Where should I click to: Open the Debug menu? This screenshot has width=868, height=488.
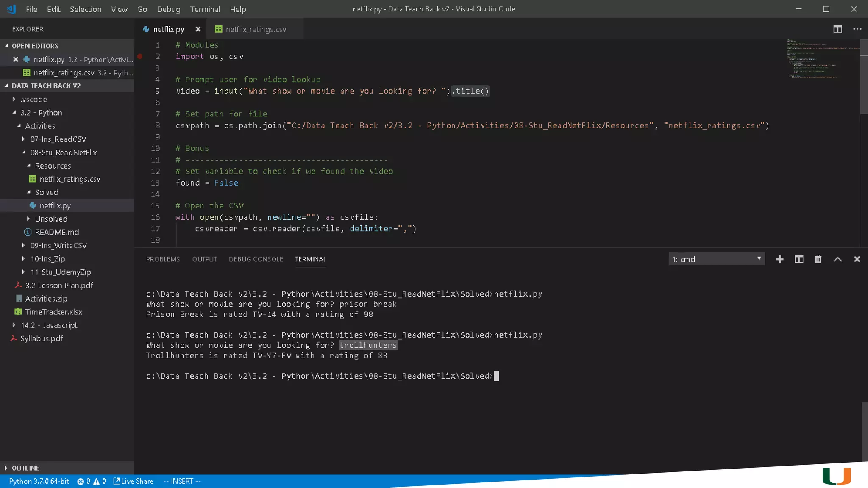coord(168,9)
